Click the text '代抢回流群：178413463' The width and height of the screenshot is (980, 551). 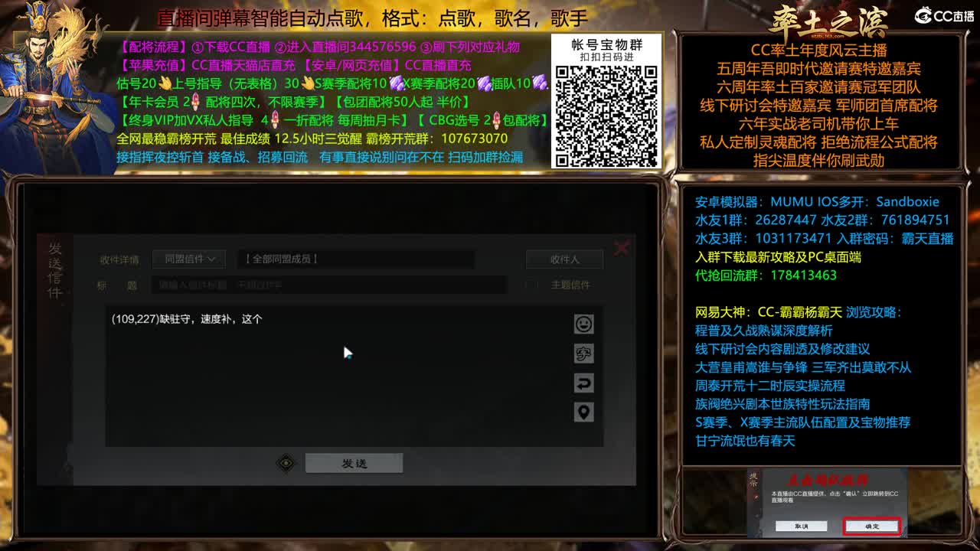pyautogui.click(x=766, y=275)
